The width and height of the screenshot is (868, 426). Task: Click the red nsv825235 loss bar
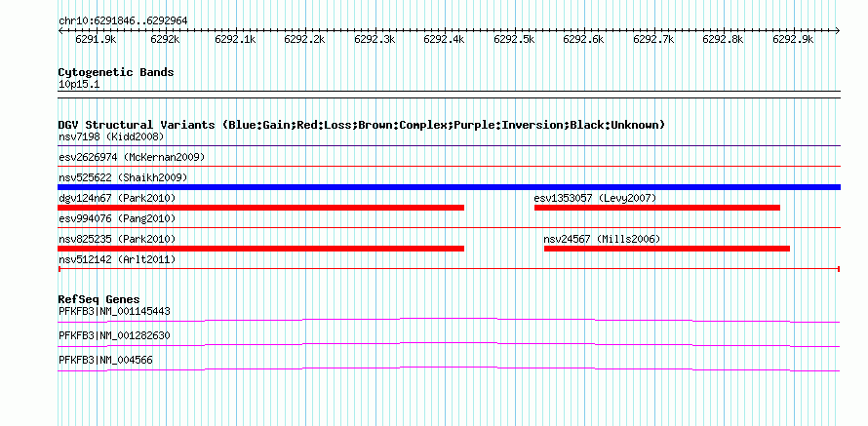click(x=260, y=249)
